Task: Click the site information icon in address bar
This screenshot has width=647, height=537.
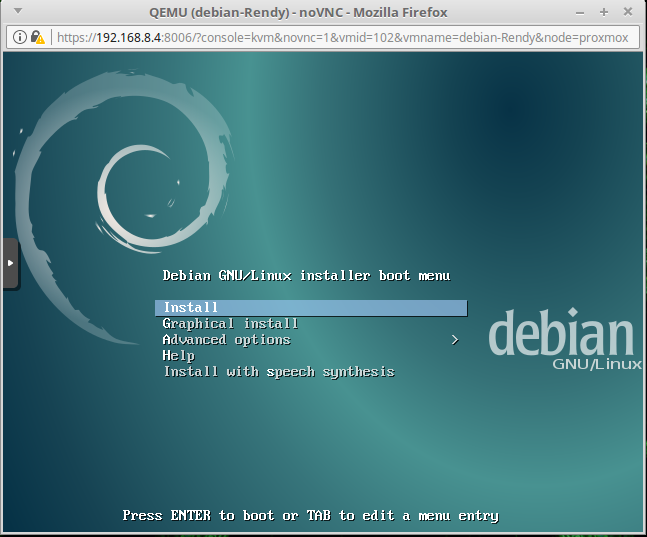Action: tap(19, 37)
